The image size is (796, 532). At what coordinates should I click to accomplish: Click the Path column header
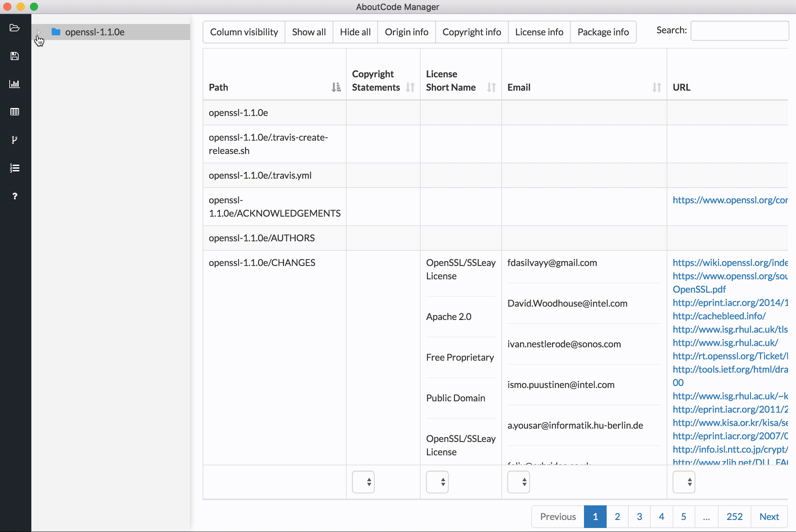[274, 74]
